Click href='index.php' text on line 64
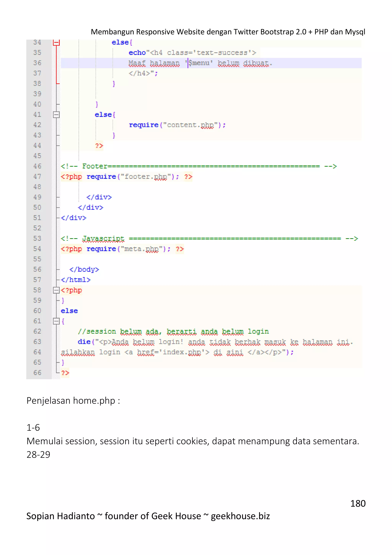Viewport: 392px width, 555px height. [171, 352]
